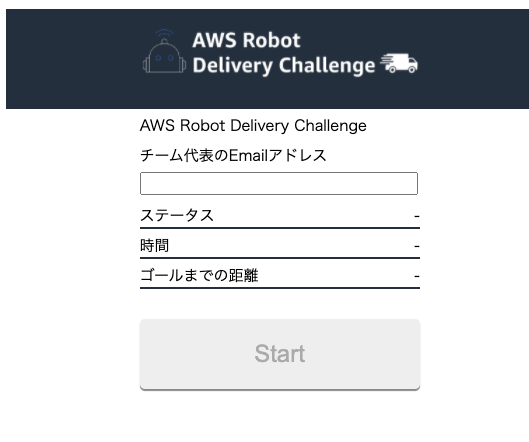Click the wifi signal arcs above robot
The width and height of the screenshot is (529, 442).
(164, 33)
